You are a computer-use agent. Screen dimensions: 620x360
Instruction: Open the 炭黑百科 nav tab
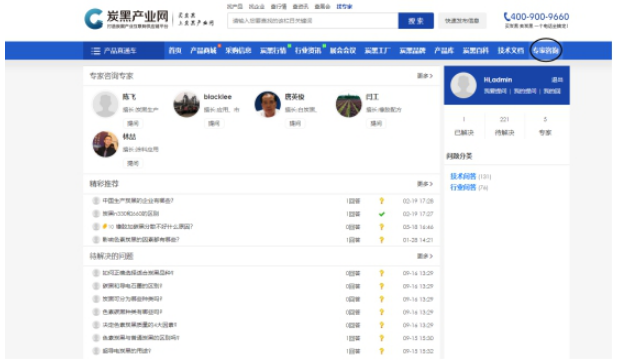(476, 51)
